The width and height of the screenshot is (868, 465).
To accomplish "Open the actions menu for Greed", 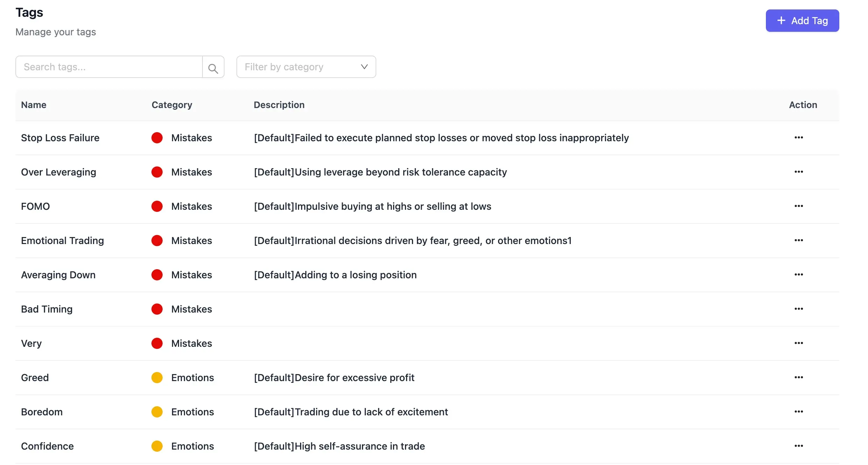I will pos(799,377).
